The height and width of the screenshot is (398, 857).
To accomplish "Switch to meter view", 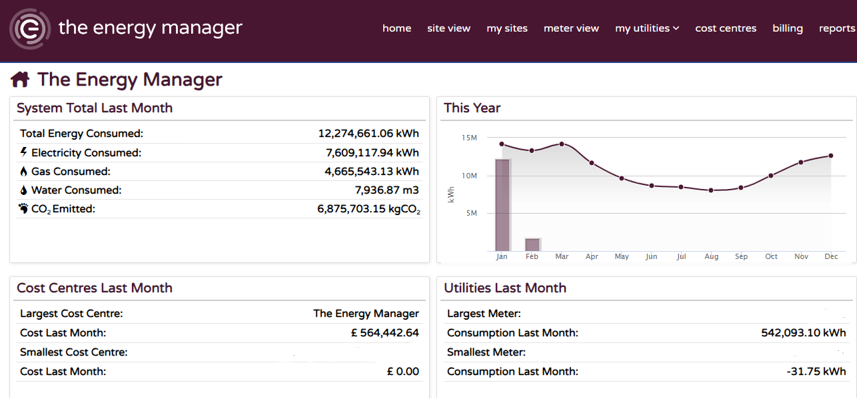I will 571,28.
